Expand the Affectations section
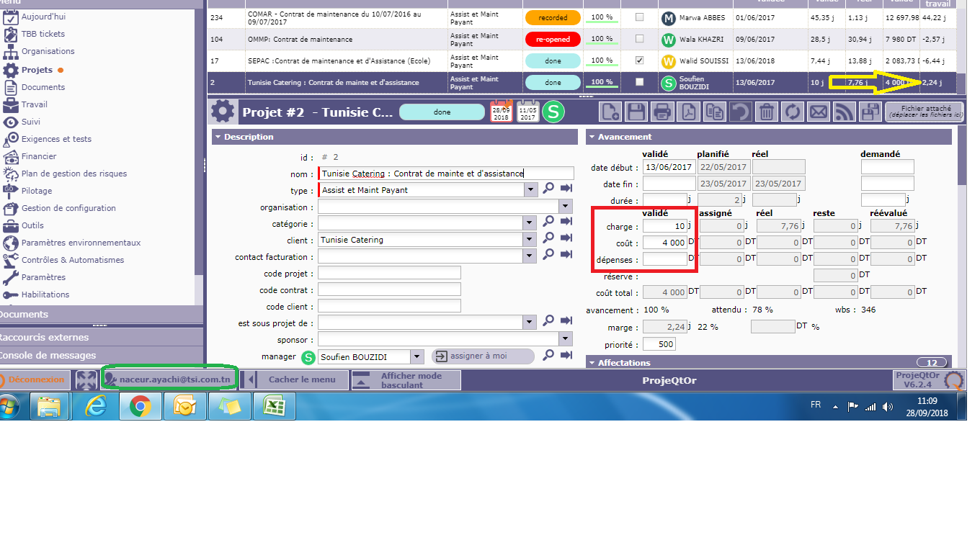 tap(769, 363)
